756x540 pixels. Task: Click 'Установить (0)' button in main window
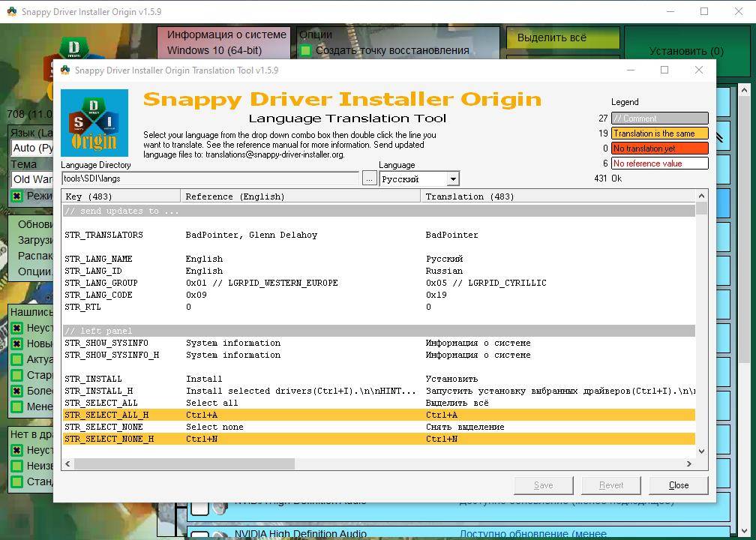(x=686, y=51)
